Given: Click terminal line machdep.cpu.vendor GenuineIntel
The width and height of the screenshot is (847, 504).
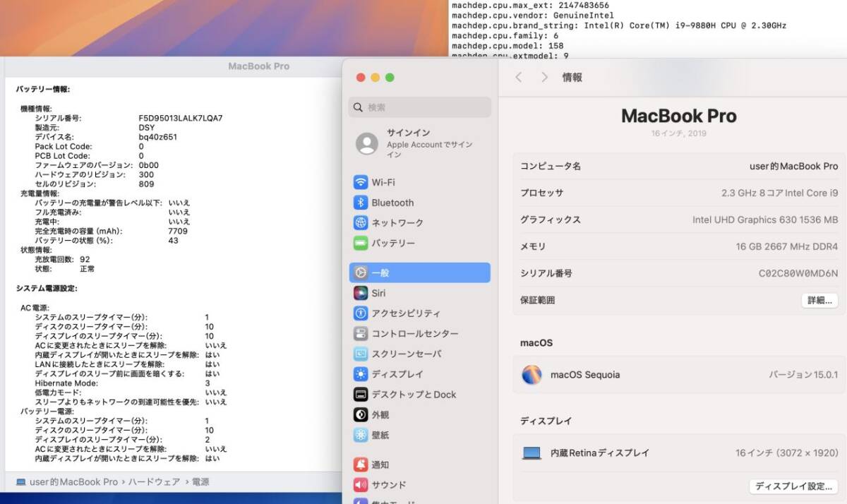Looking at the screenshot, I should click(532, 16).
